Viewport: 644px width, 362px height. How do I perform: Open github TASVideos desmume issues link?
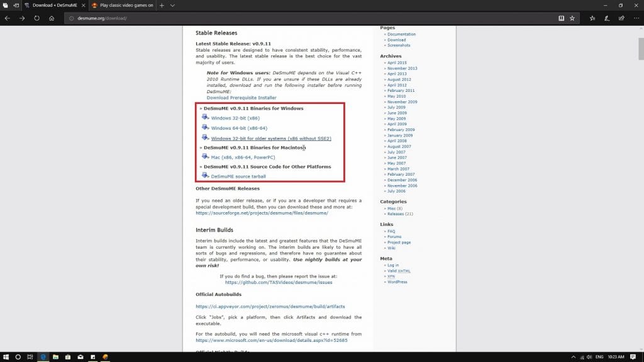tap(279, 283)
